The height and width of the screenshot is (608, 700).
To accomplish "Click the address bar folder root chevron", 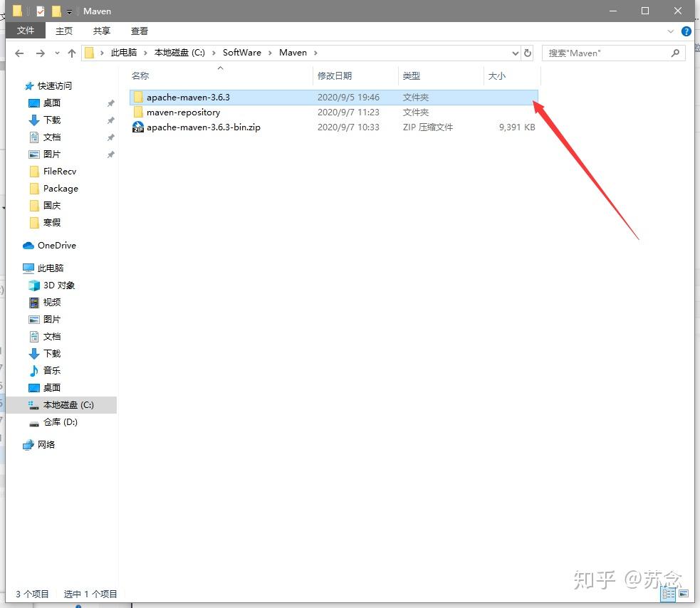I will tap(102, 53).
